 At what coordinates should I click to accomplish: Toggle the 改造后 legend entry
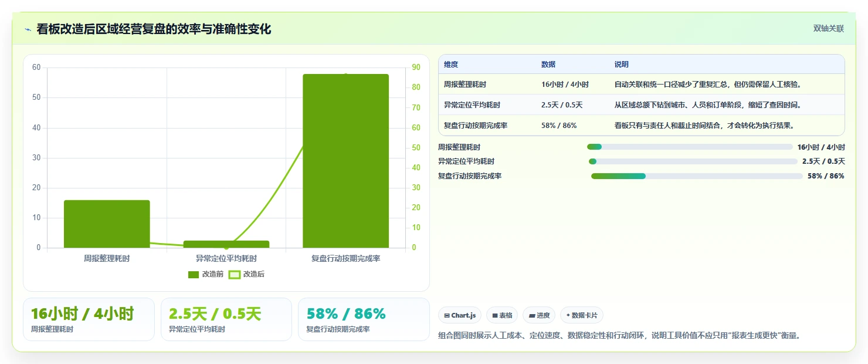coord(246,274)
